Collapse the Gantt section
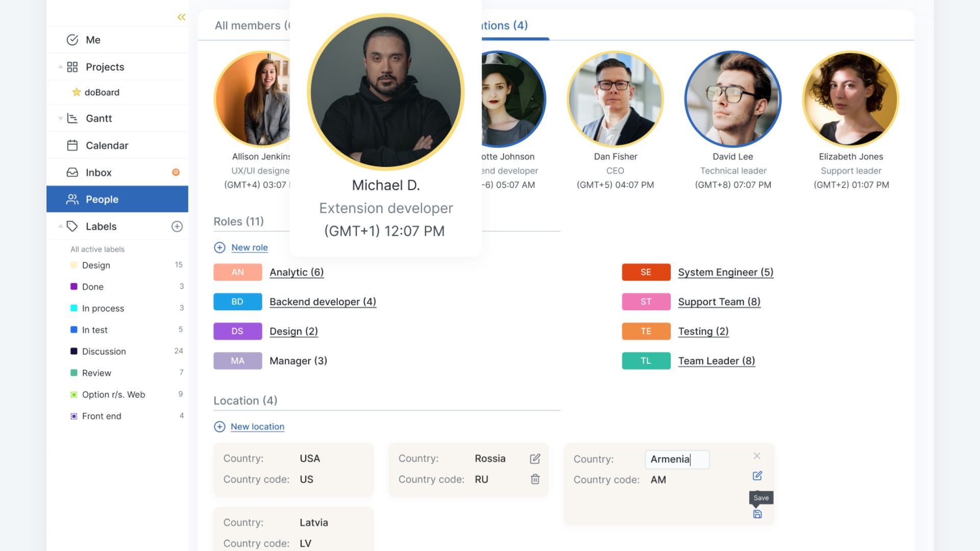Screen dimensions: 980x551 60,118
